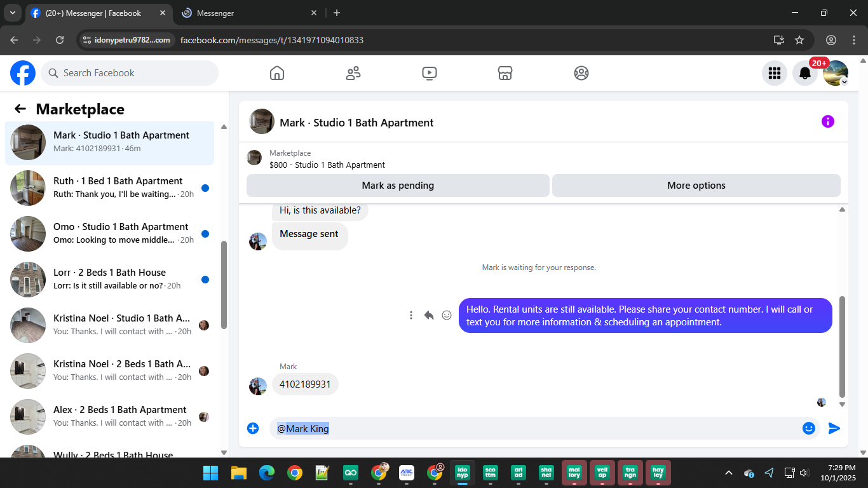The image size is (868, 488).
Task: Click Mark's phone number message 4102189931
Action: coord(305,384)
